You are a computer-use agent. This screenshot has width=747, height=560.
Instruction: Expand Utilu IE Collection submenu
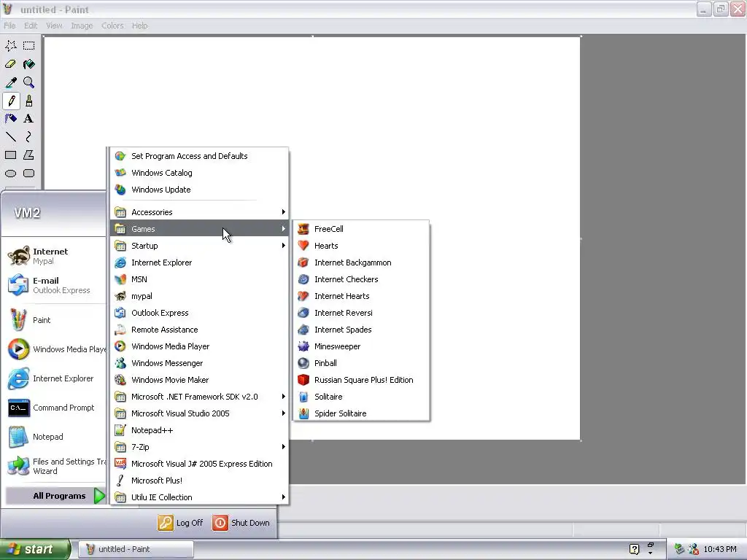point(199,497)
